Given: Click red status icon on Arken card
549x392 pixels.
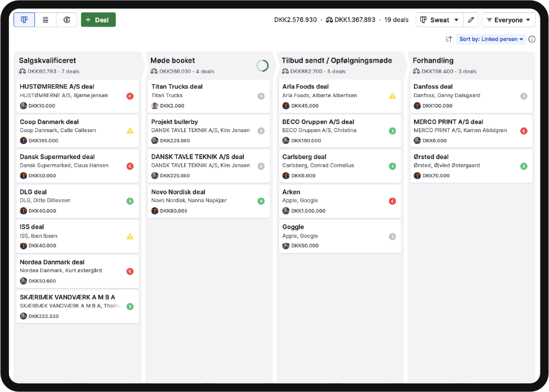Looking at the screenshot, I should click(392, 201).
